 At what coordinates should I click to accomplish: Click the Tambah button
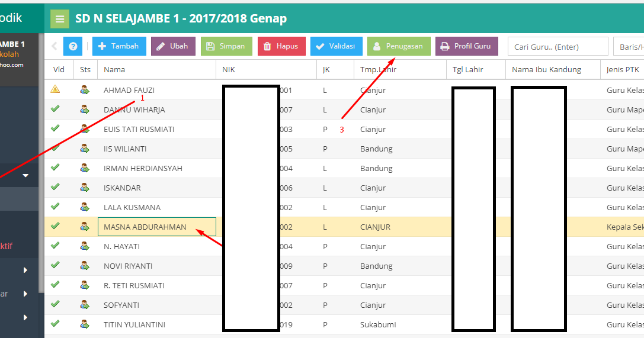pyautogui.click(x=119, y=46)
